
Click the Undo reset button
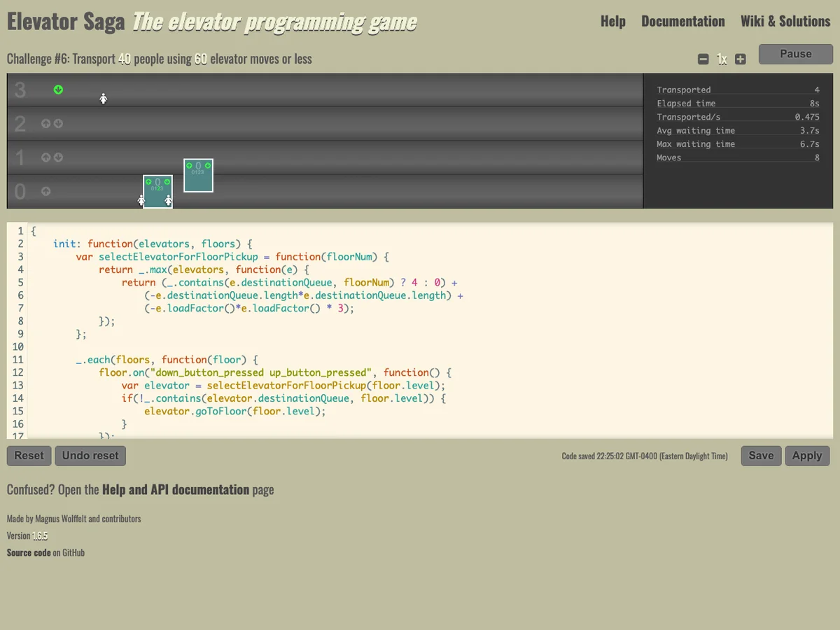pyautogui.click(x=90, y=456)
